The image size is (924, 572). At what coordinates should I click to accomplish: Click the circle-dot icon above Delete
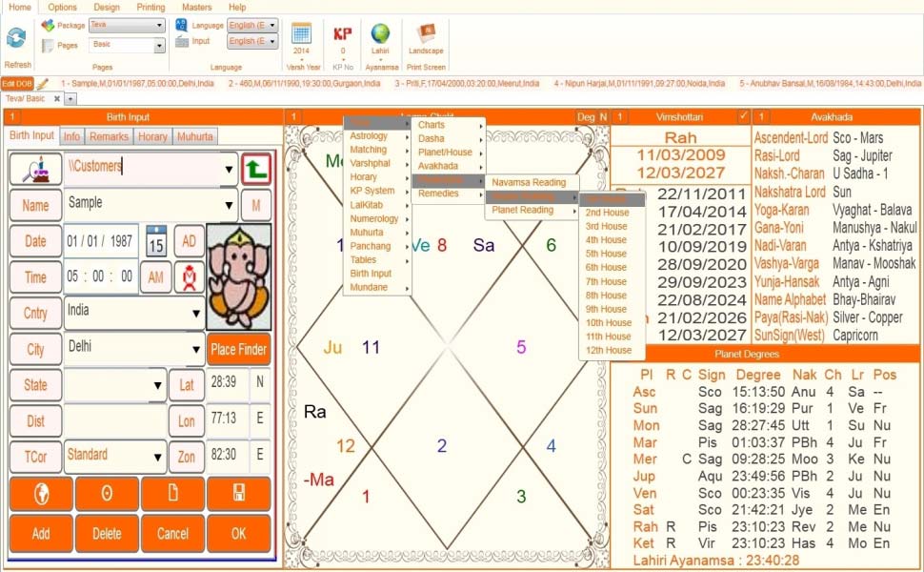pyautogui.click(x=108, y=494)
